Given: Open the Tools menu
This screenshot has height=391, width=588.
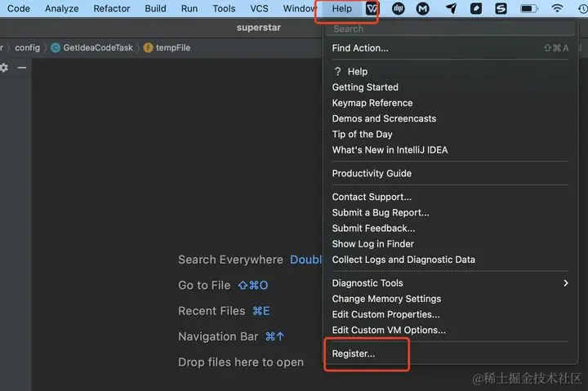Looking at the screenshot, I should [224, 8].
